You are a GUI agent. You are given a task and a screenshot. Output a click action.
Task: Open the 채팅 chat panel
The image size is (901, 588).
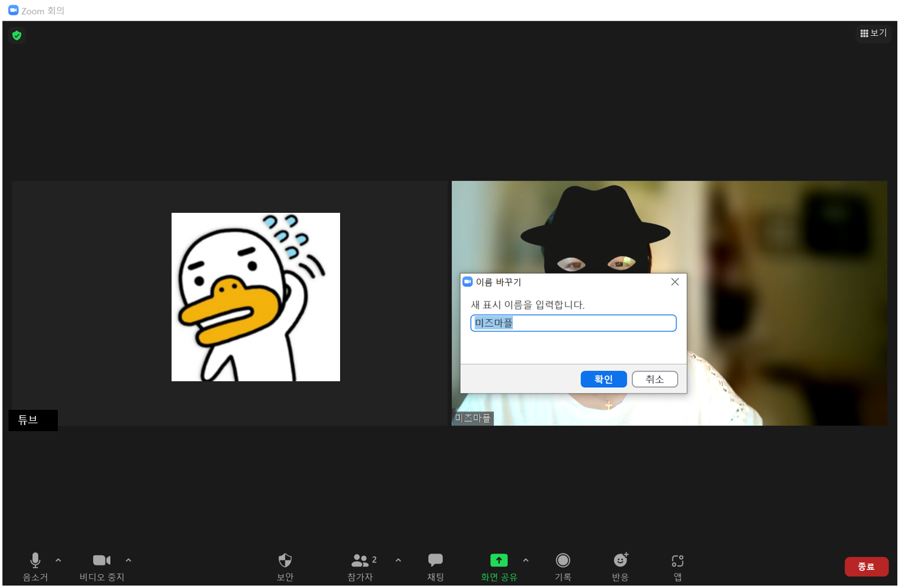[x=436, y=567]
